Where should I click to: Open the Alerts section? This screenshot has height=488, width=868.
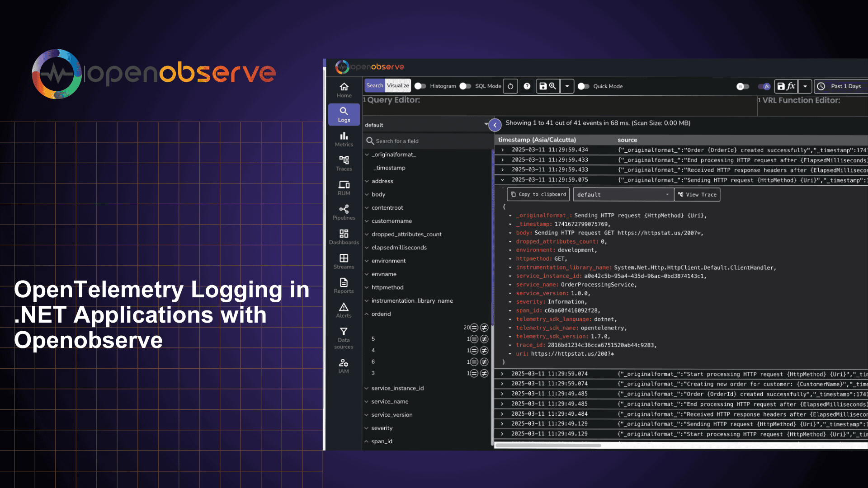344,311
